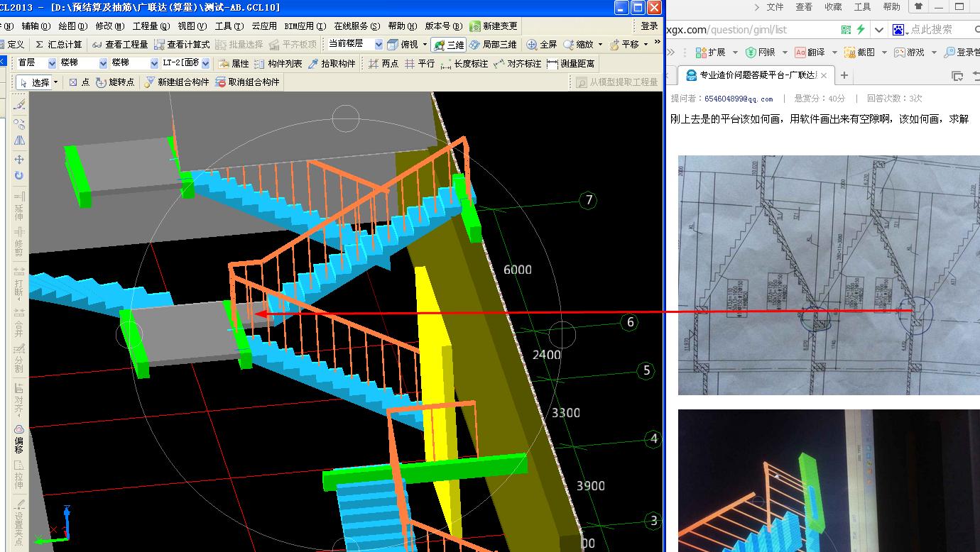980x552 pixels.
Task: Select the 分割 split tool in sidebar
Action: click(19, 359)
